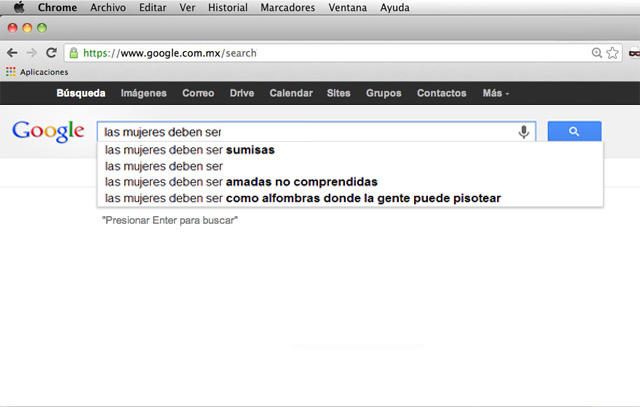Click the green padlock security icon

75,53
